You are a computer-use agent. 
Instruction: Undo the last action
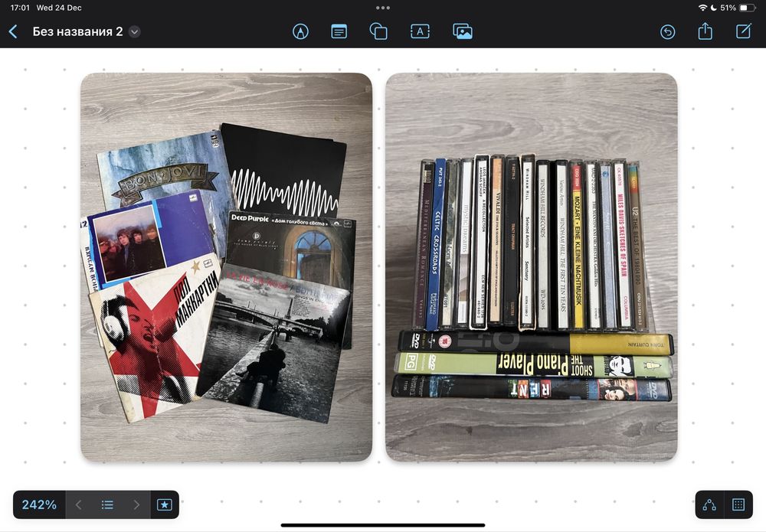[668, 31]
